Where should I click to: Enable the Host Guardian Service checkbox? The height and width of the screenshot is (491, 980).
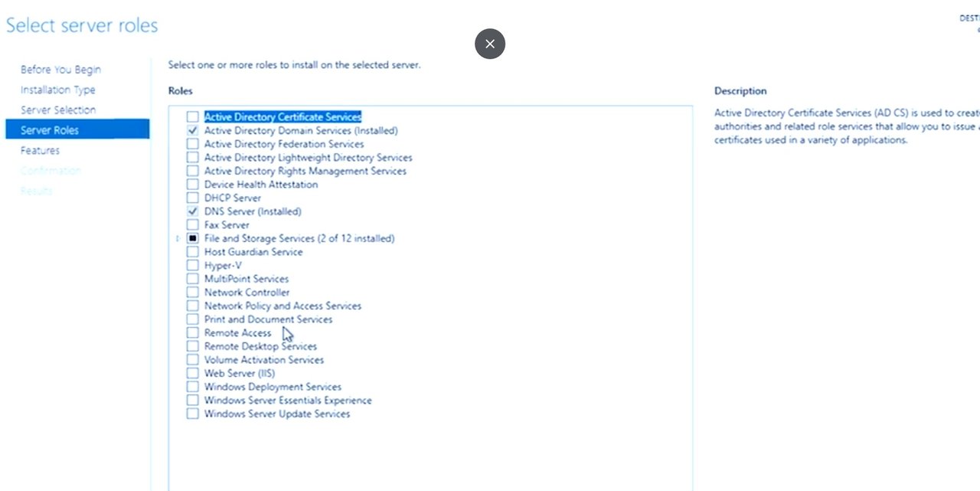tap(192, 252)
